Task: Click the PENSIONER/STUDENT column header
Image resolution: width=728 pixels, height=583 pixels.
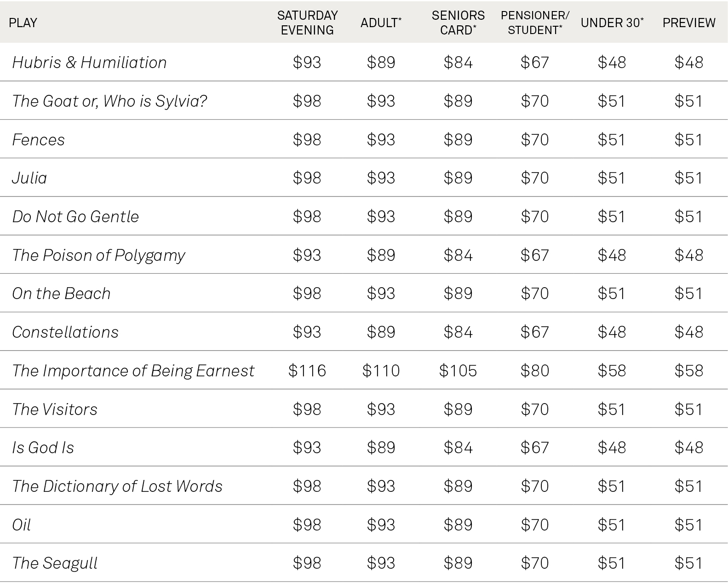Action: [535, 23]
